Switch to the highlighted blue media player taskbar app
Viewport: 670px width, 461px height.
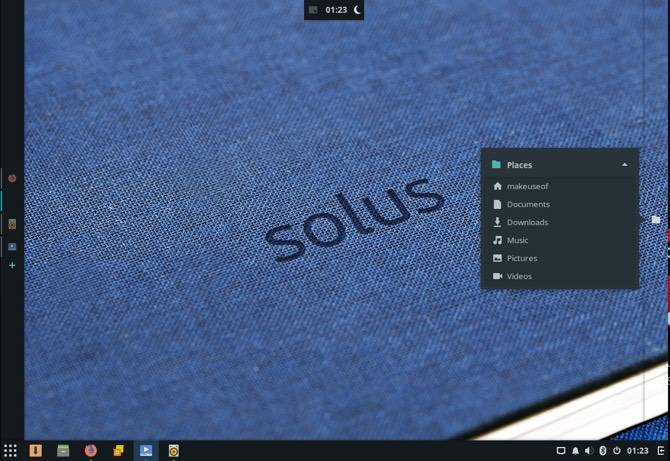(146, 450)
